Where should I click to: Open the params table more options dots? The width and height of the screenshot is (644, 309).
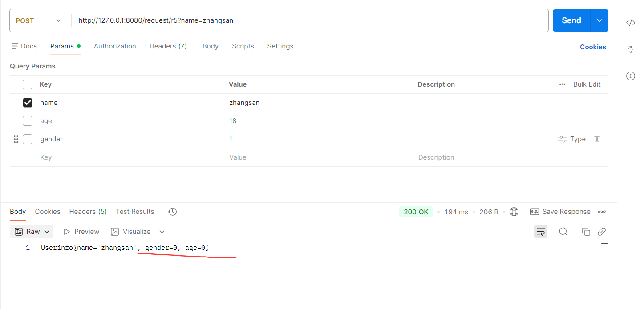point(562,84)
